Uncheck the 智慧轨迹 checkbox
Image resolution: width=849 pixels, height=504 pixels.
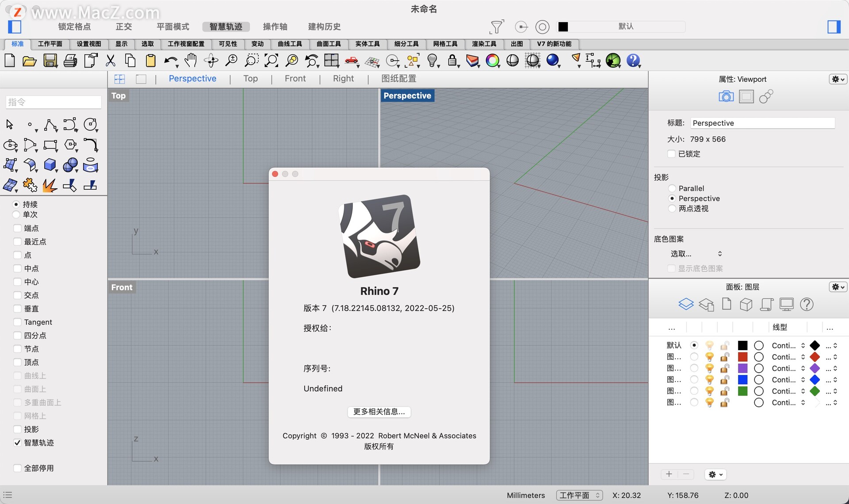pos(17,443)
